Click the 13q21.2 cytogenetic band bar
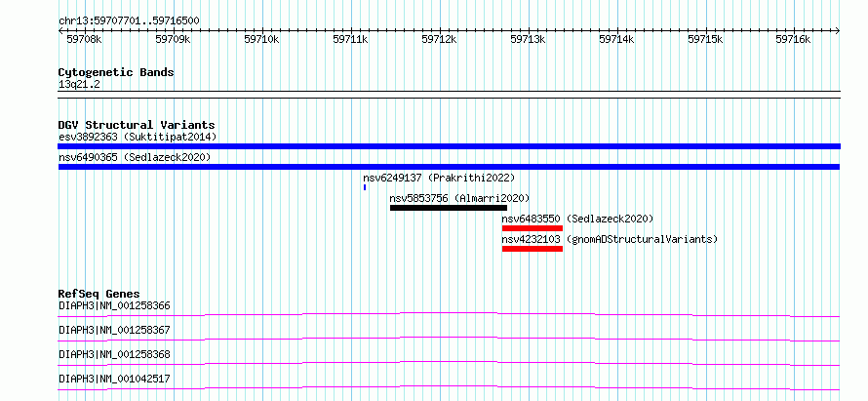The width and height of the screenshot is (868, 401). [449, 95]
